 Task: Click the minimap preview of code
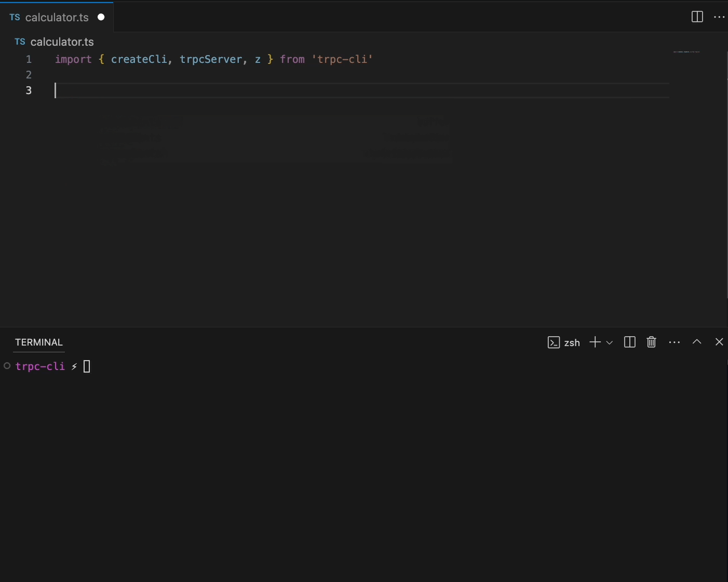(686, 52)
